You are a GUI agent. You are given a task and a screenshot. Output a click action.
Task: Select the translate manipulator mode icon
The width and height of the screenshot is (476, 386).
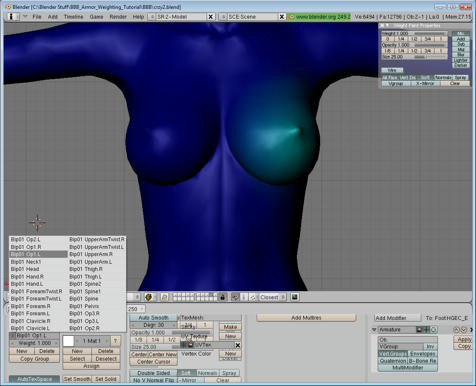tap(244, 297)
